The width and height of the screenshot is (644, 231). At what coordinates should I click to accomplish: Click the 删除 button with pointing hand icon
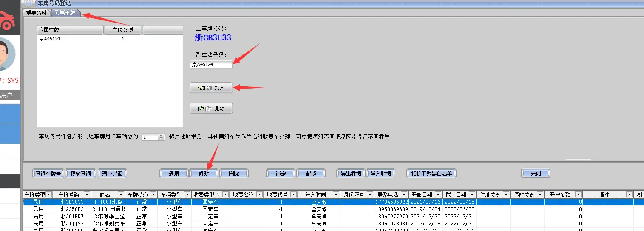tap(211, 108)
